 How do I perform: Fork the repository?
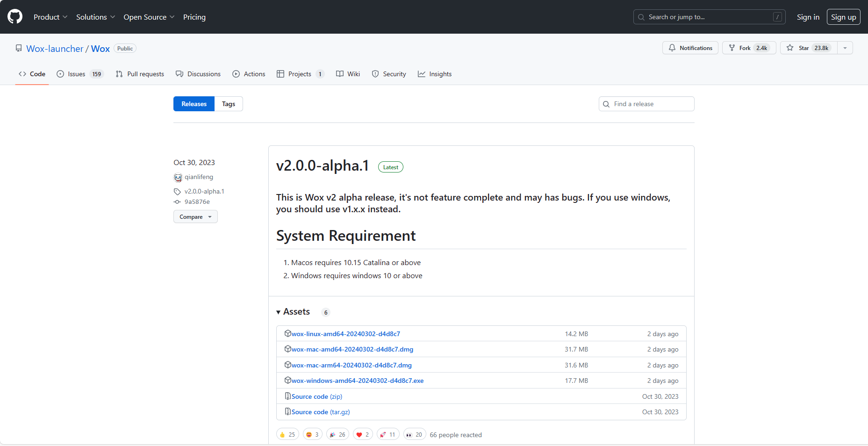[x=749, y=48]
